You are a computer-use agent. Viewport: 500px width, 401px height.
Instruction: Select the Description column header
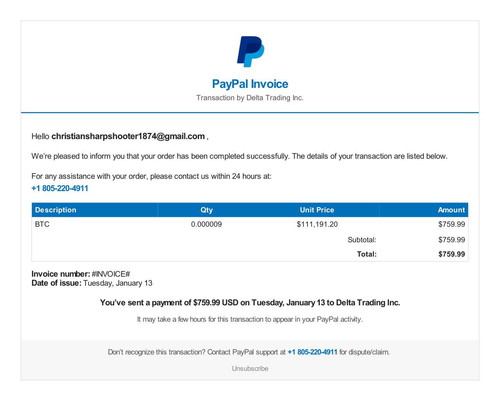tap(56, 210)
